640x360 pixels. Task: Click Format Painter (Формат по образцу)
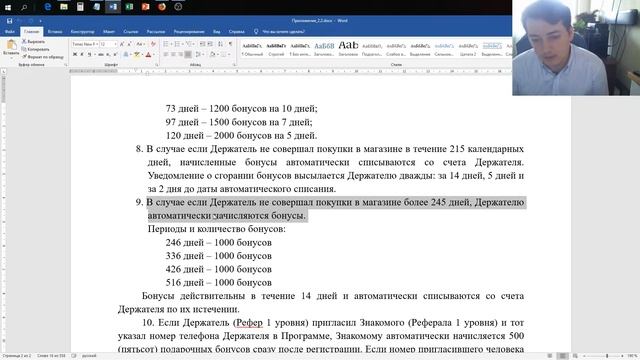click(x=42, y=57)
